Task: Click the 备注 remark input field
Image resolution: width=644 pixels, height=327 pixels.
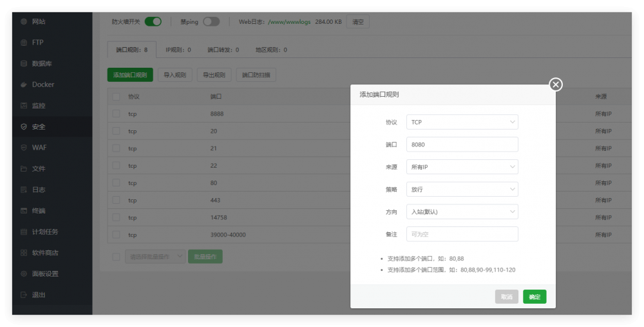Action: pos(462,234)
